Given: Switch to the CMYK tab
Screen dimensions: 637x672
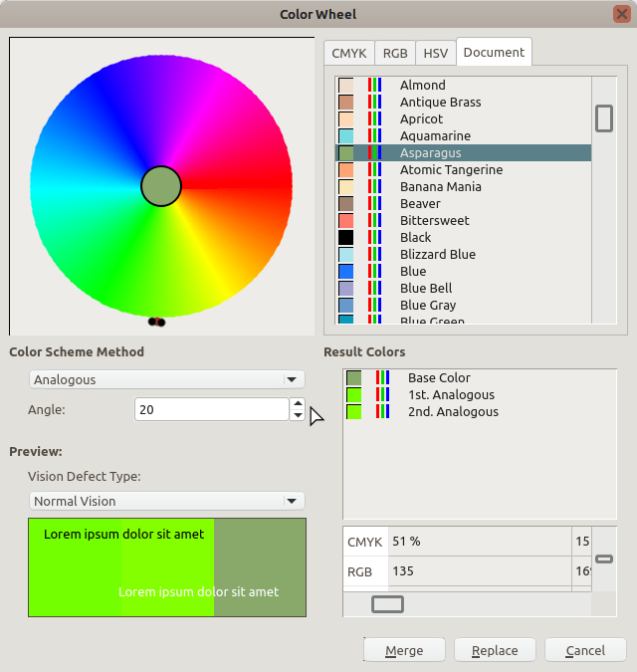Looking at the screenshot, I should pyautogui.click(x=348, y=53).
